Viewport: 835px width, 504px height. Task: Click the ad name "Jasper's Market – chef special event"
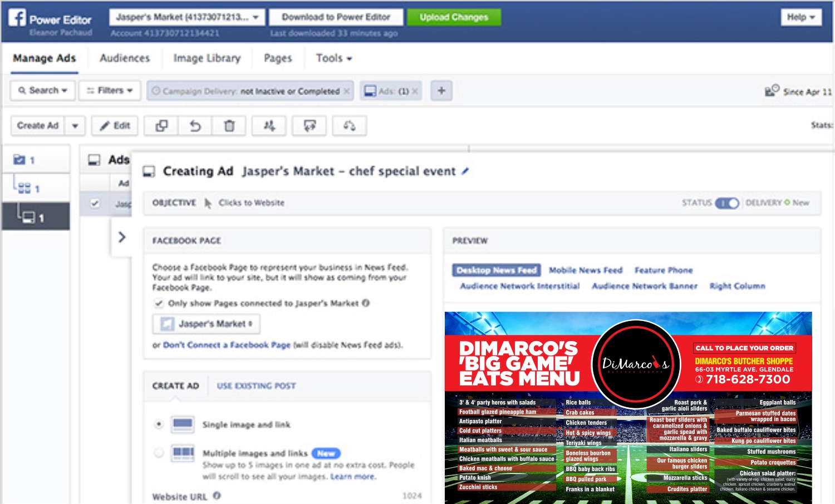pyautogui.click(x=349, y=171)
